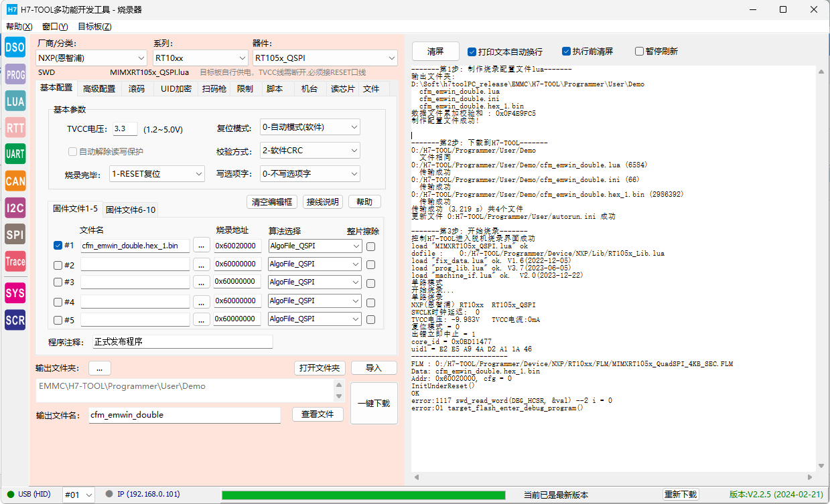Screen dimensions: 830x504
Task: Open the 窗口(Y) menu
Action: (x=55, y=27)
